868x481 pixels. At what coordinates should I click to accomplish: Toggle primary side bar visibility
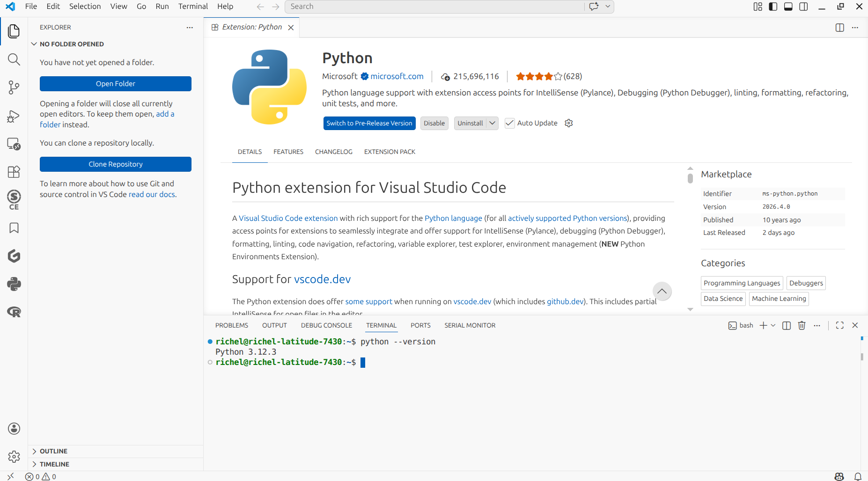(x=773, y=7)
